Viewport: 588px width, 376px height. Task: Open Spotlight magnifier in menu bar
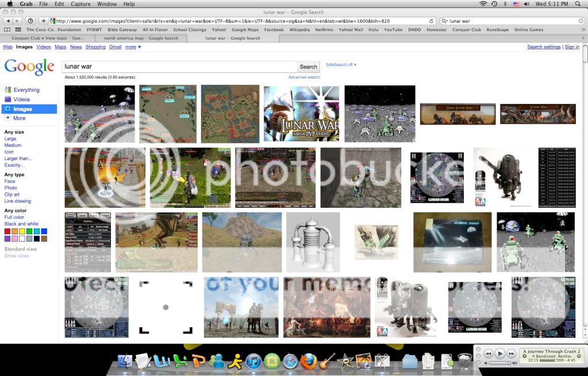[578, 4]
